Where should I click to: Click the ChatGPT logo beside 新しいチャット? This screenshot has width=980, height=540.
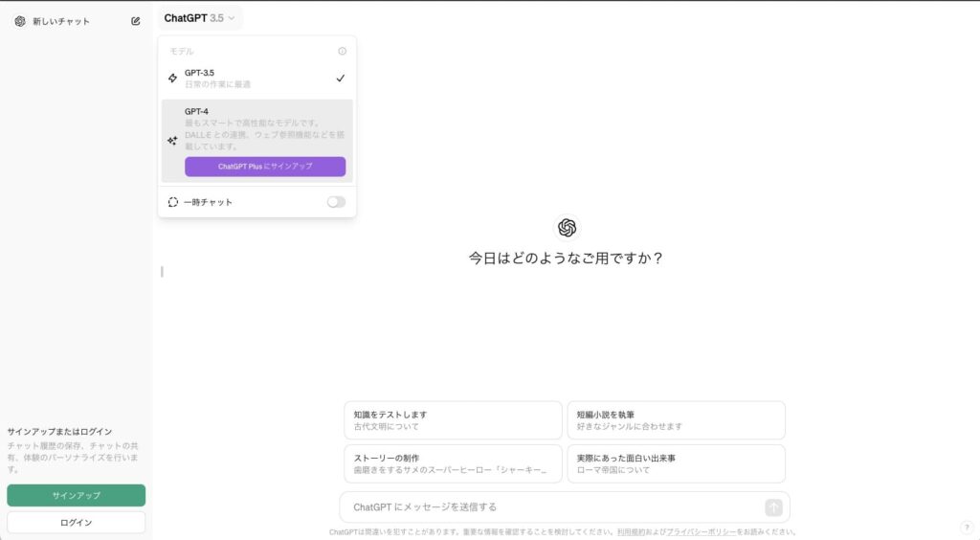tap(20, 21)
